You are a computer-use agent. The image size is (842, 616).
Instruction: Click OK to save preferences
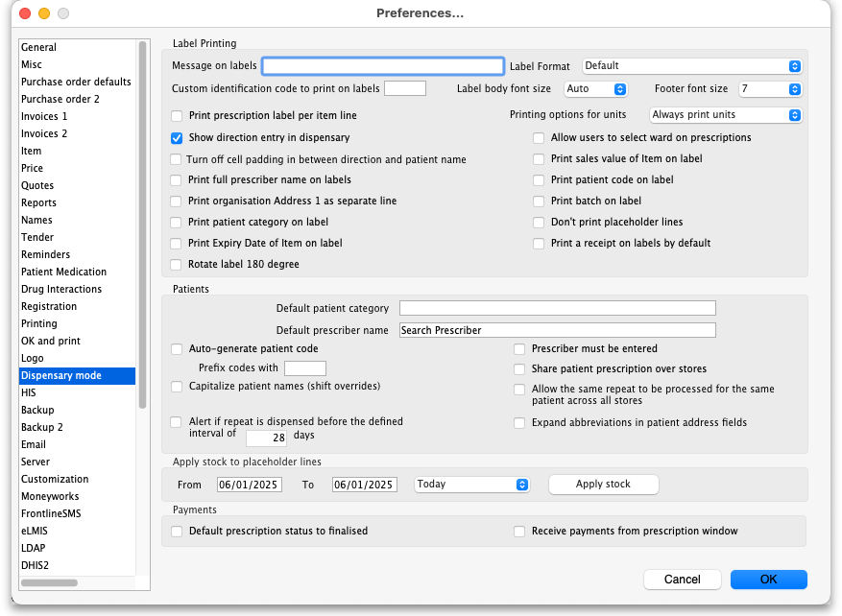tap(768, 580)
